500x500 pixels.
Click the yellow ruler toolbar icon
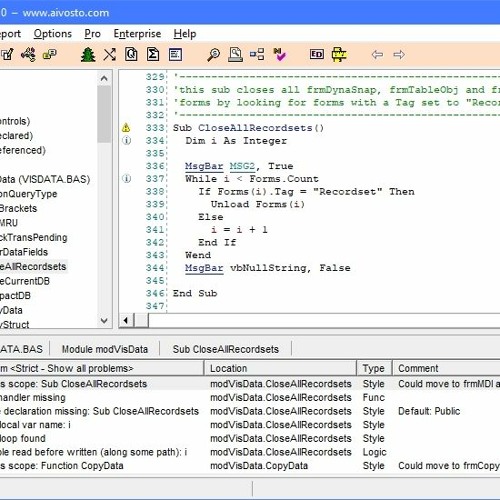pos(339,54)
